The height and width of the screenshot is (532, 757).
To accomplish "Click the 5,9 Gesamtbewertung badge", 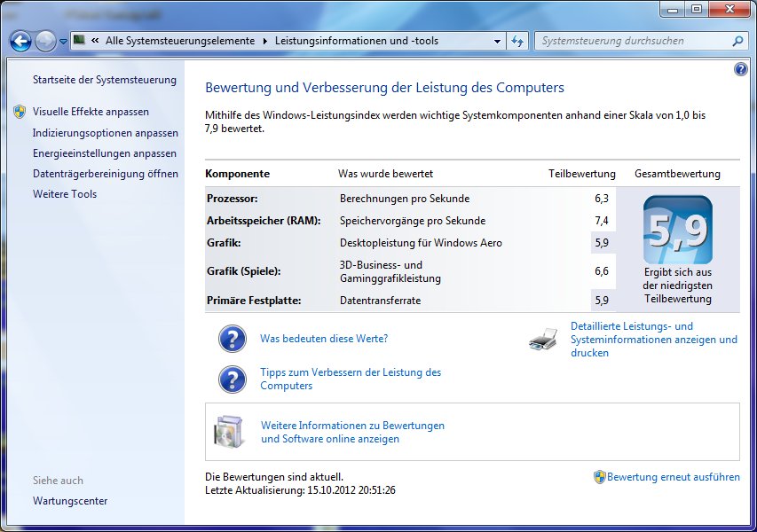I will point(678,230).
